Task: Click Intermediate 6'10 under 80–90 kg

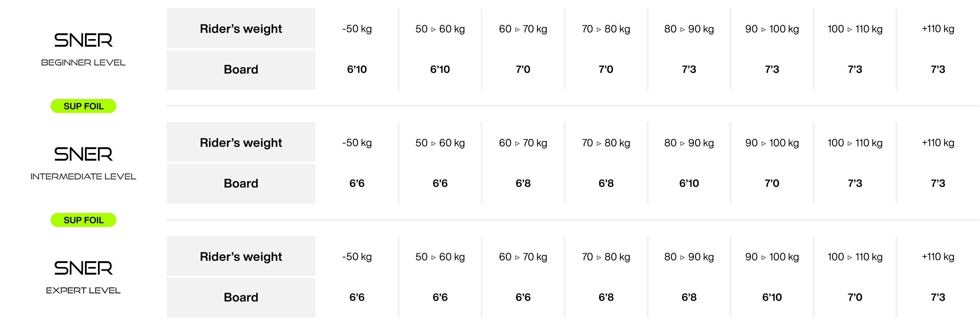Action: point(689,183)
